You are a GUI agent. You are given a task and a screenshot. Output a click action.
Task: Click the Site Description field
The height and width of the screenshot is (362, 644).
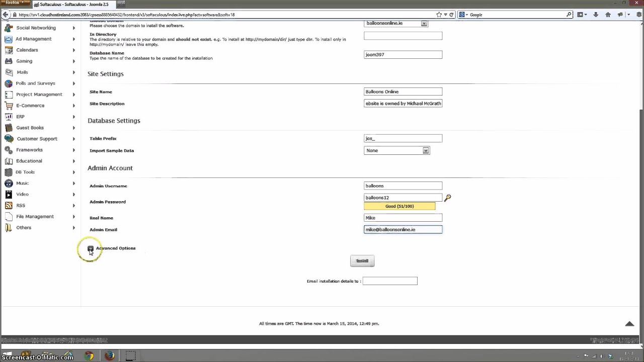[403, 104]
